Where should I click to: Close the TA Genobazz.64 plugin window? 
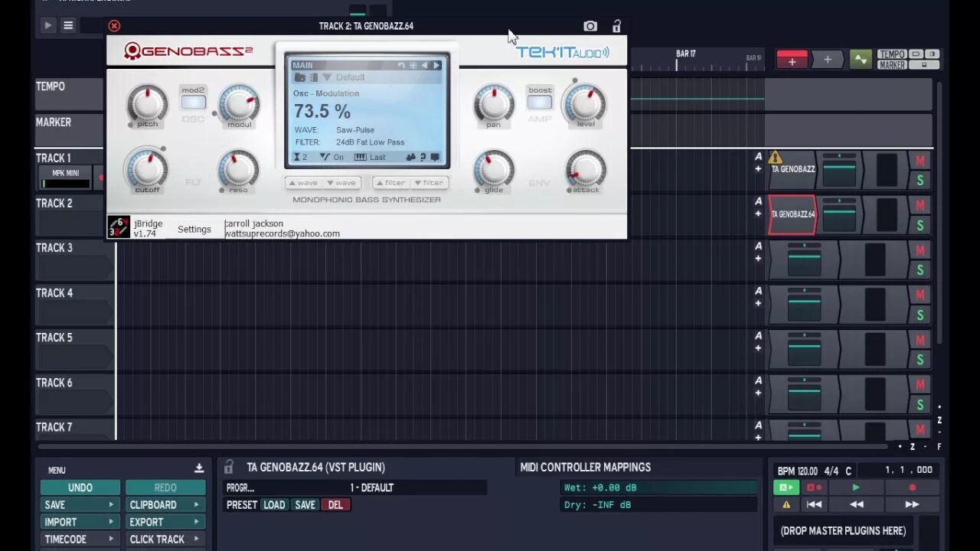114,26
